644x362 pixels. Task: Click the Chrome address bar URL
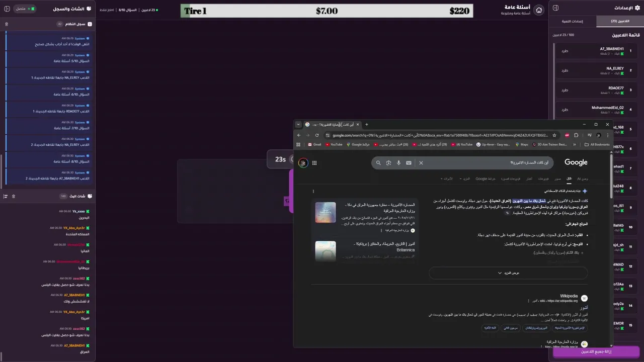tap(440, 135)
